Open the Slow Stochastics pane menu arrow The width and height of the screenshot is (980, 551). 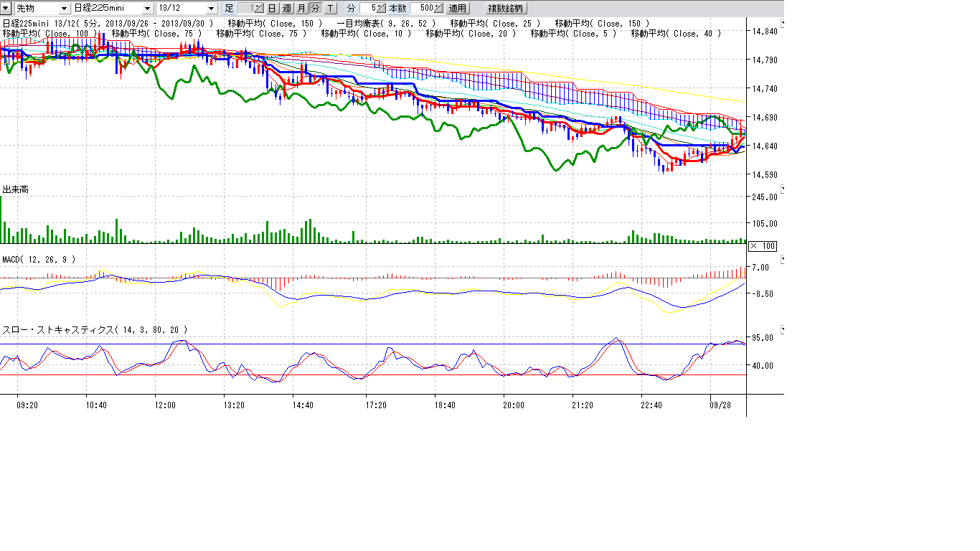tap(782, 329)
